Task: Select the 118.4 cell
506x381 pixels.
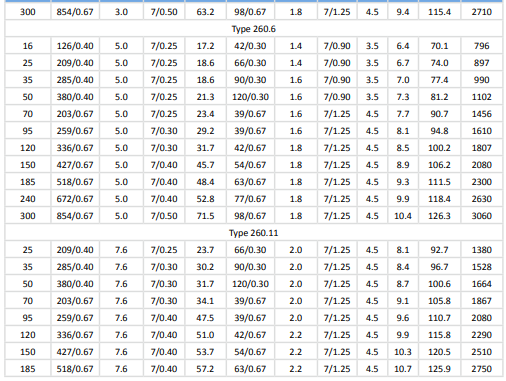Action: coord(439,199)
